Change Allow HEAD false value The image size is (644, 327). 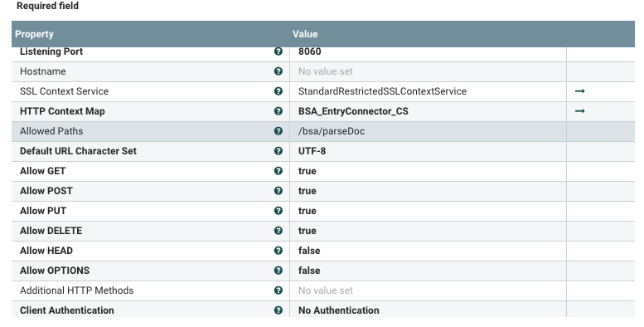[x=428, y=251]
